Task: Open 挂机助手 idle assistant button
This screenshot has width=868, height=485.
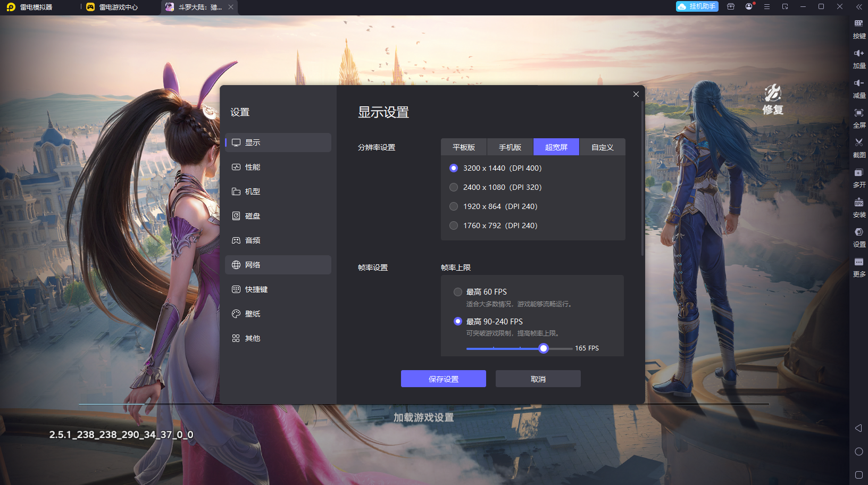Action: point(697,6)
